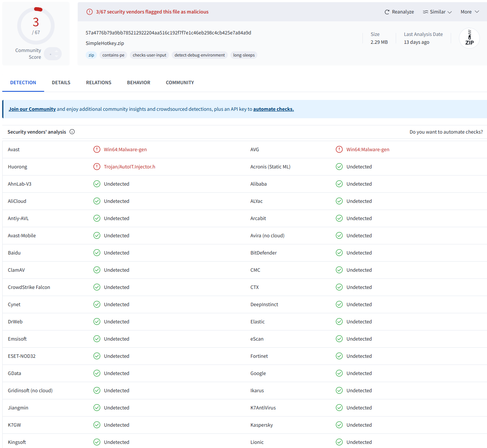Image resolution: width=487 pixels, height=448 pixels.
Task: Click Do you want to automate checks?
Action: (446, 132)
